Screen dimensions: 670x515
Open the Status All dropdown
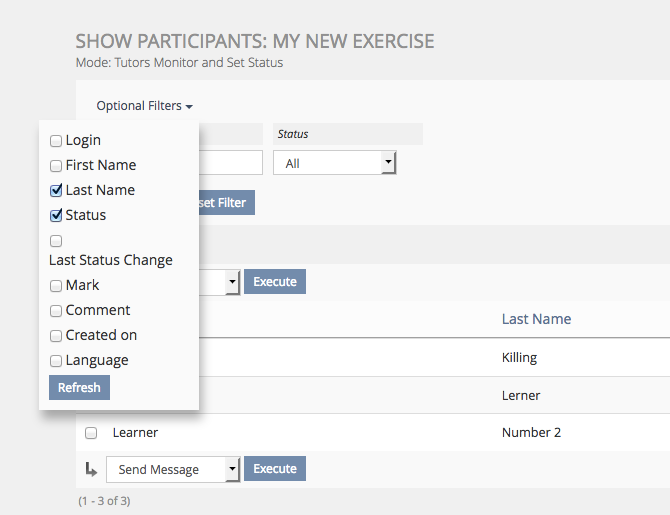tap(334, 163)
